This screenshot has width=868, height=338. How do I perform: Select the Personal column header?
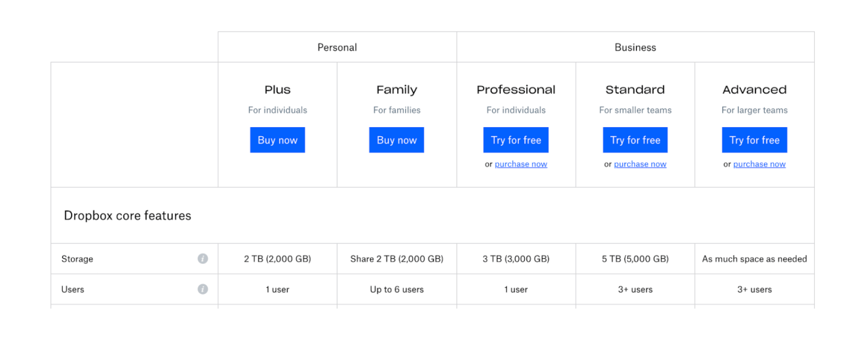coord(337,47)
